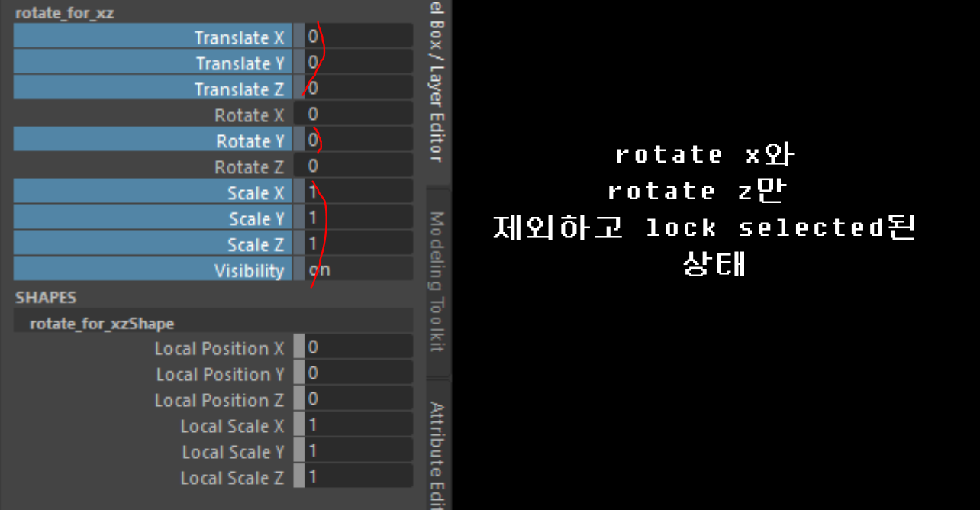980x510 pixels.
Task: Select the Local Position Y label
Action: point(220,375)
